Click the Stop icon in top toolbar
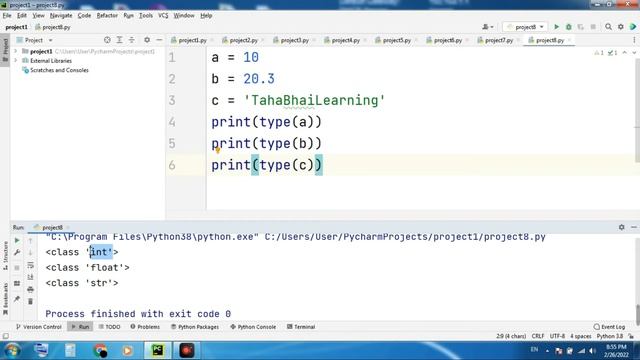Screen dimensions: 640x360 click(x=593, y=27)
